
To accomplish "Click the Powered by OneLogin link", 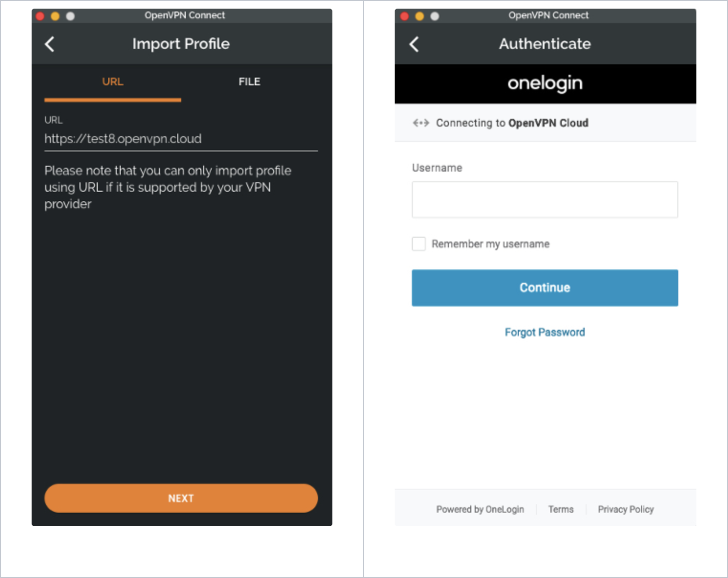I will coord(480,509).
